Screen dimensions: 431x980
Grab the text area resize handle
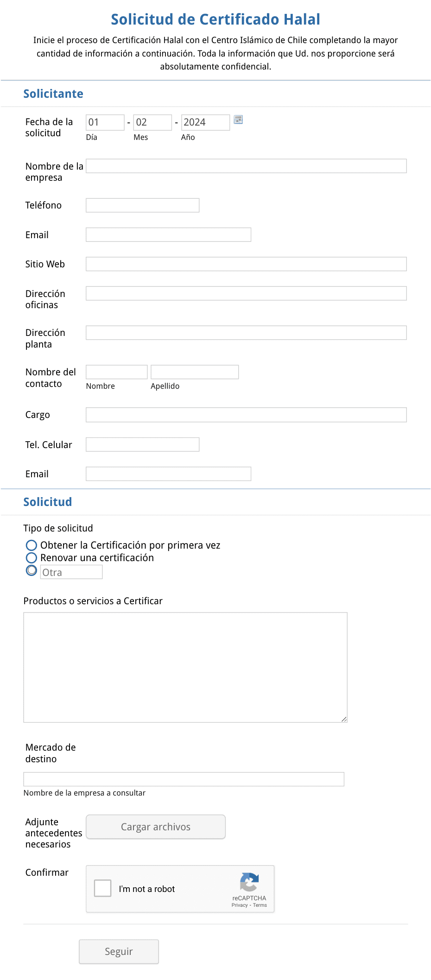pyautogui.click(x=344, y=719)
